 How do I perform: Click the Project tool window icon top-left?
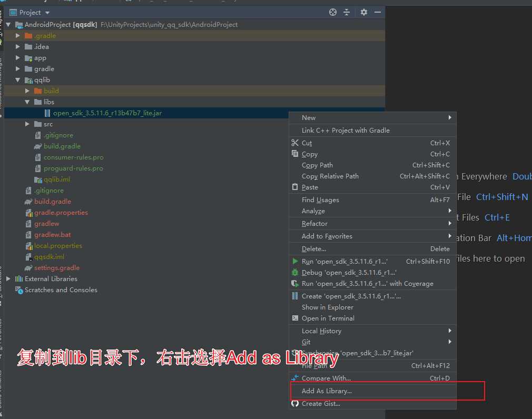click(12, 12)
